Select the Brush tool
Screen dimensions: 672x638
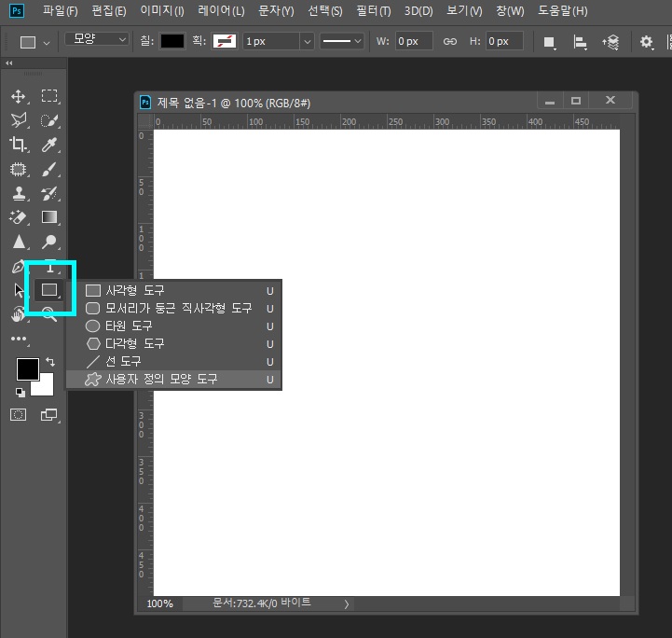coord(49,169)
